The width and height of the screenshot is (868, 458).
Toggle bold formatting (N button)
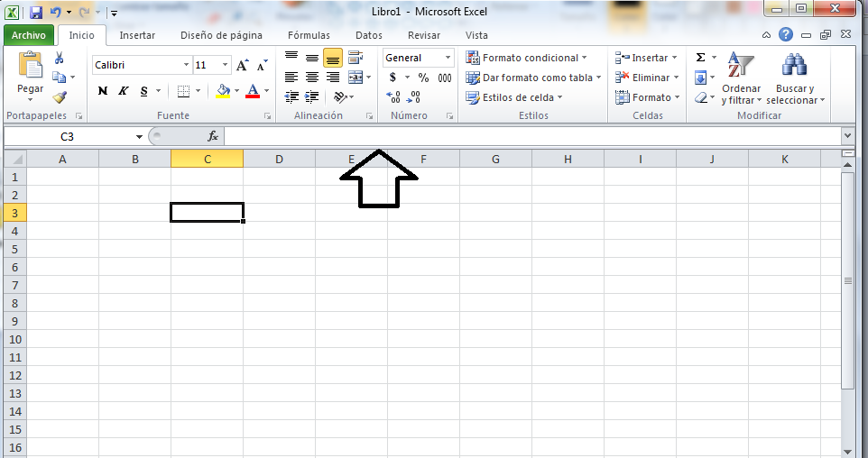[103, 91]
